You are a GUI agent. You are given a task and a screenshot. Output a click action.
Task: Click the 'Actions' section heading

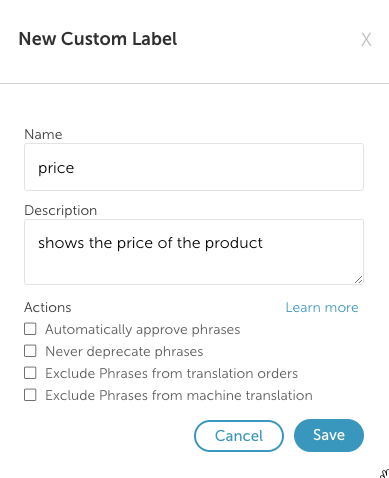(48, 307)
